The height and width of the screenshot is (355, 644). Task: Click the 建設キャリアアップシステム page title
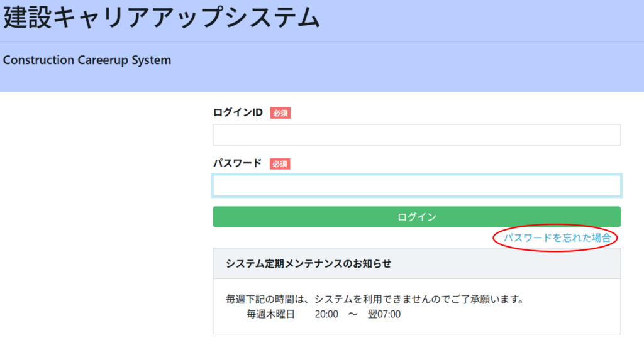pyautogui.click(x=162, y=19)
